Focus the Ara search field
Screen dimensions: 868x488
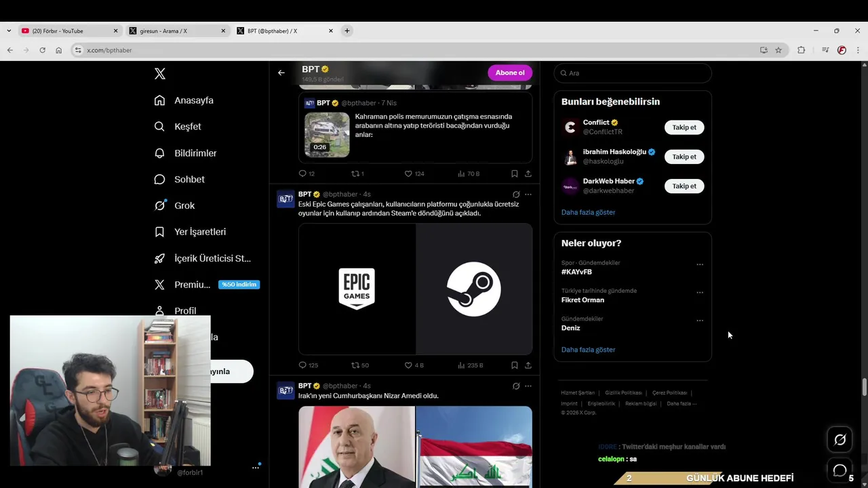click(633, 73)
